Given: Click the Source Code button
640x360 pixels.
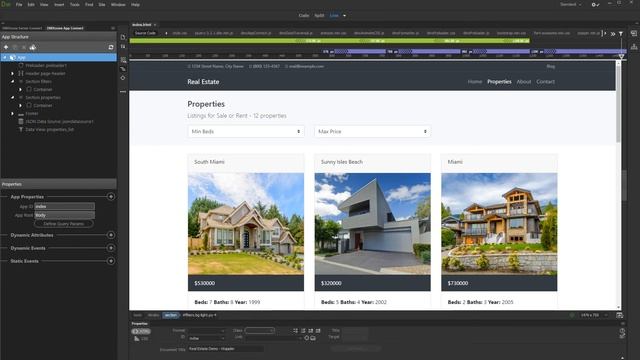Looking at the screenshot, I should [145, 33].
